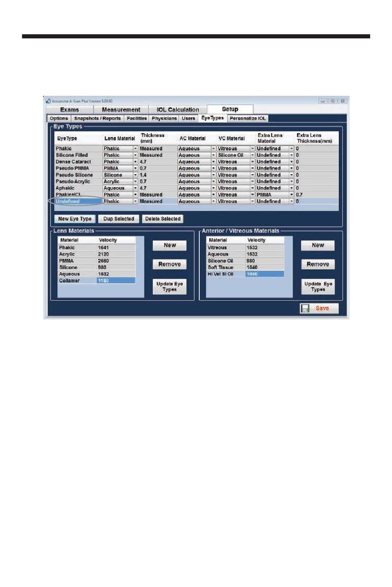
Task: Click the Save floppy disk icon
Action: click(305, 308)
